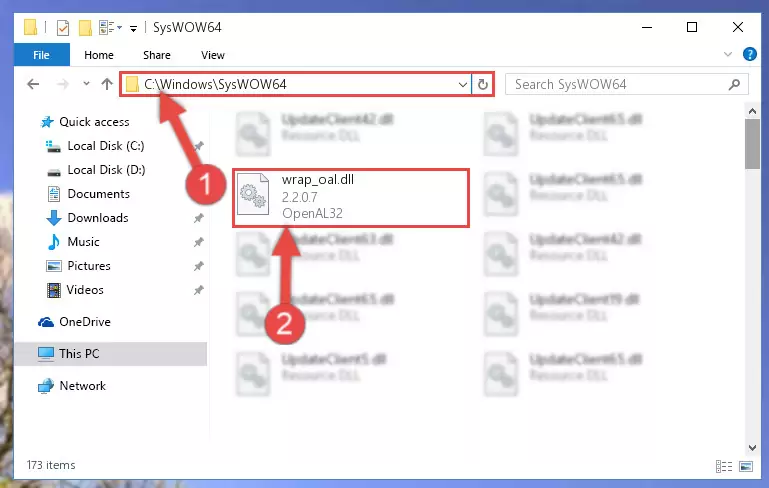Click the Music note icon
769x488 pixels.
53,242
